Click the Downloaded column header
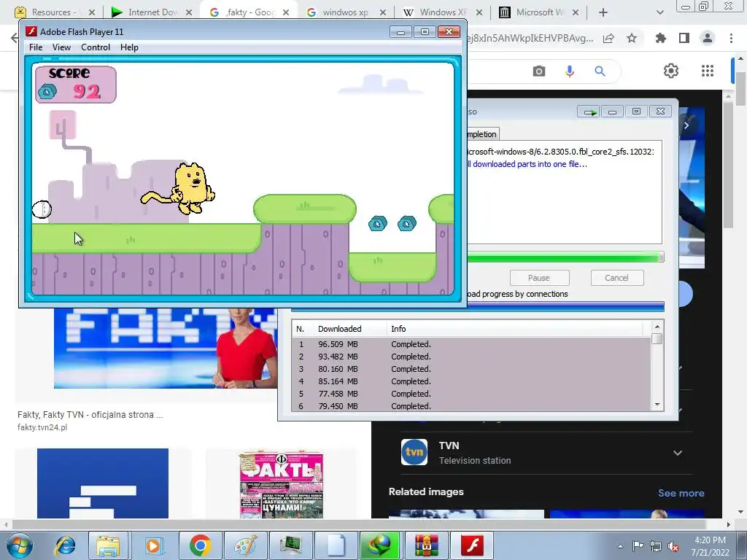The width and height of the screenshot is (747, 560). point(349,329)
